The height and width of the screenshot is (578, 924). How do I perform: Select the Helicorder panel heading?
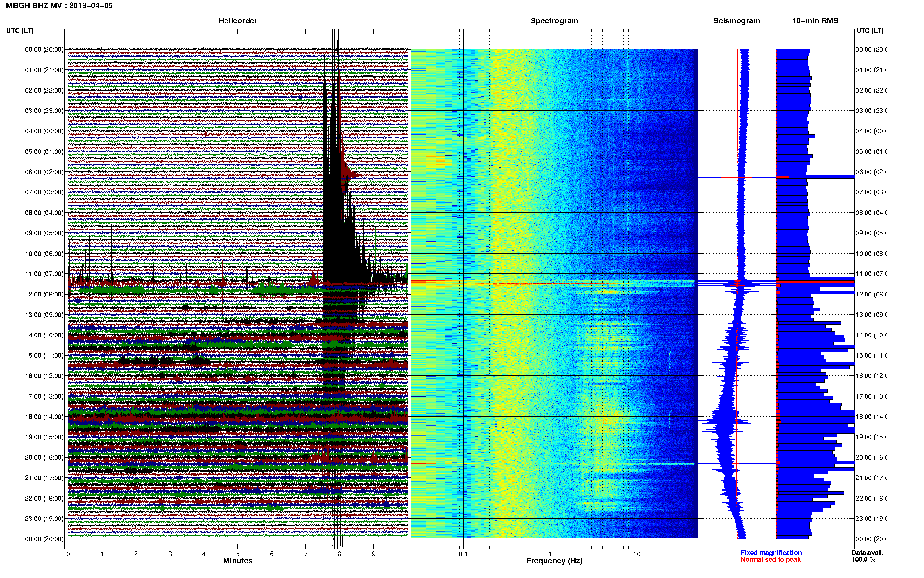pyautogui.click(x=237, y=21)
